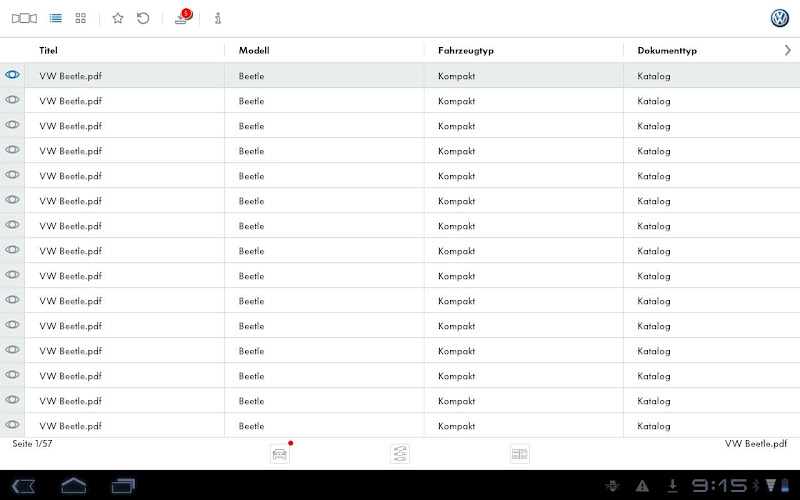
Task: Select the list view icon
Action: point(56,18)
